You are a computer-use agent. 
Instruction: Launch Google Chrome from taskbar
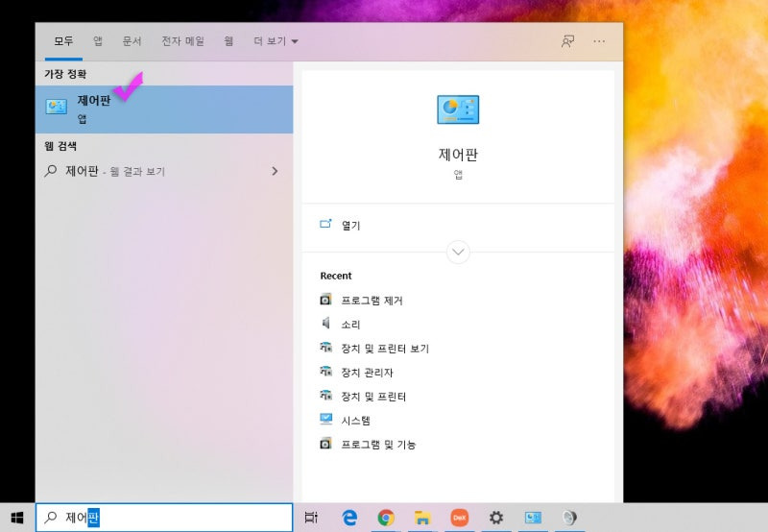pyautogui.click(x=386, y=518)
